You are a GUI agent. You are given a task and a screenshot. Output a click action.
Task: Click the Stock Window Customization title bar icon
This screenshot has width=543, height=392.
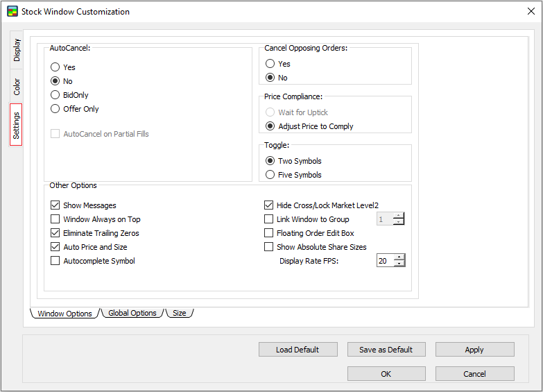tap(12, 11)
